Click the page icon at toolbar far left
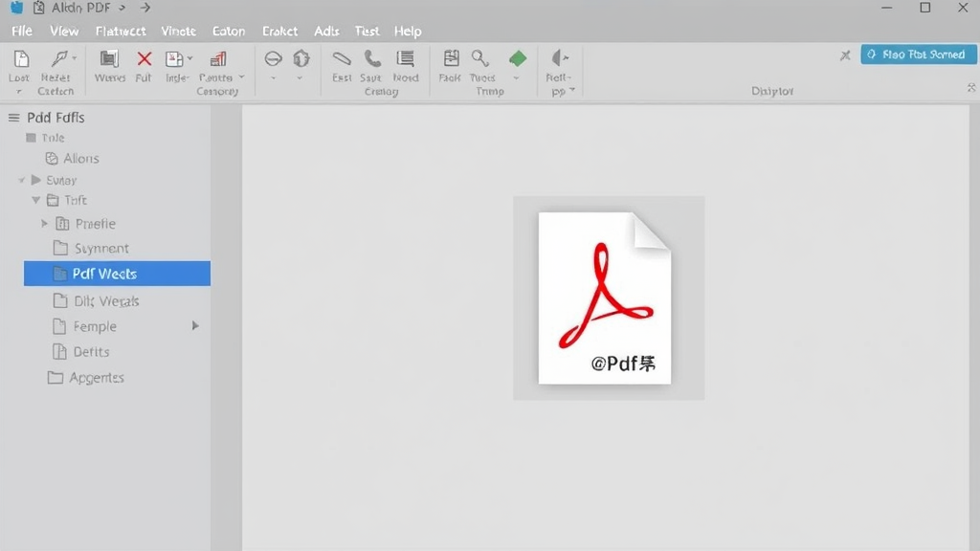 click(20, 59)
